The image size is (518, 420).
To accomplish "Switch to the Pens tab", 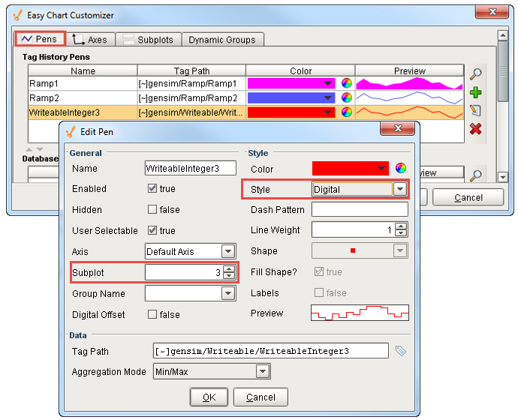I will tap(40, 39).
